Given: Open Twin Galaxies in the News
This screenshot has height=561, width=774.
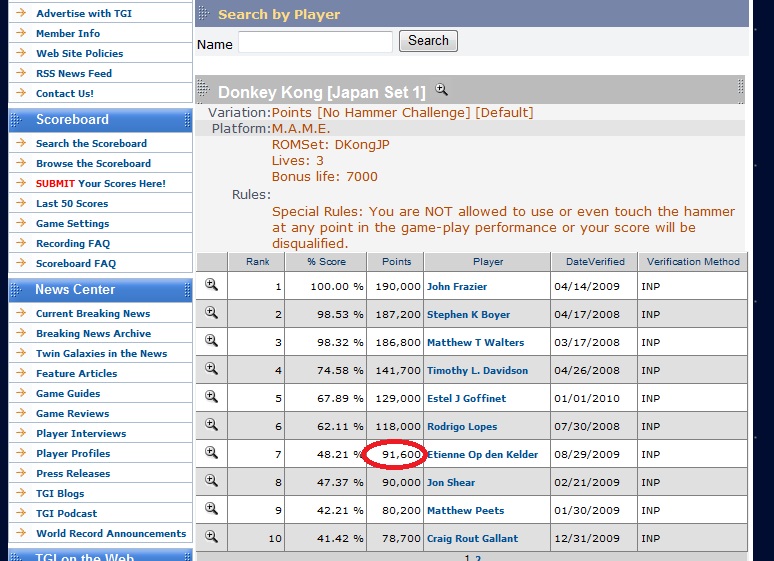Looking at the screenshot, I should [102, 354].
